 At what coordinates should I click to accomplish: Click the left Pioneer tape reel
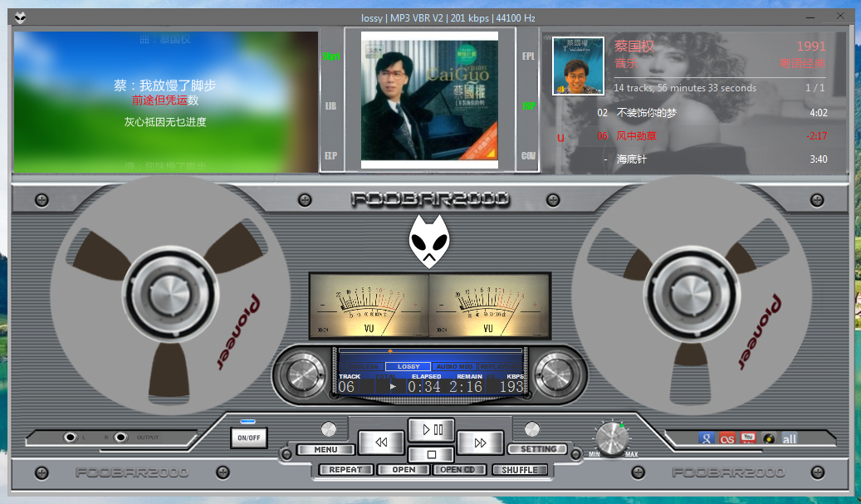click(x=170, y=295)
